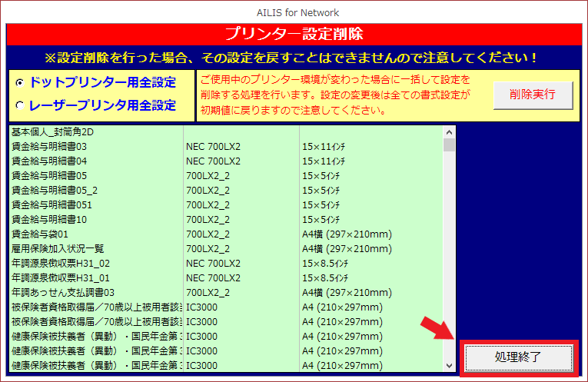Select the 年調源泉徴収票H31_02 row

[x=61, y=263]
